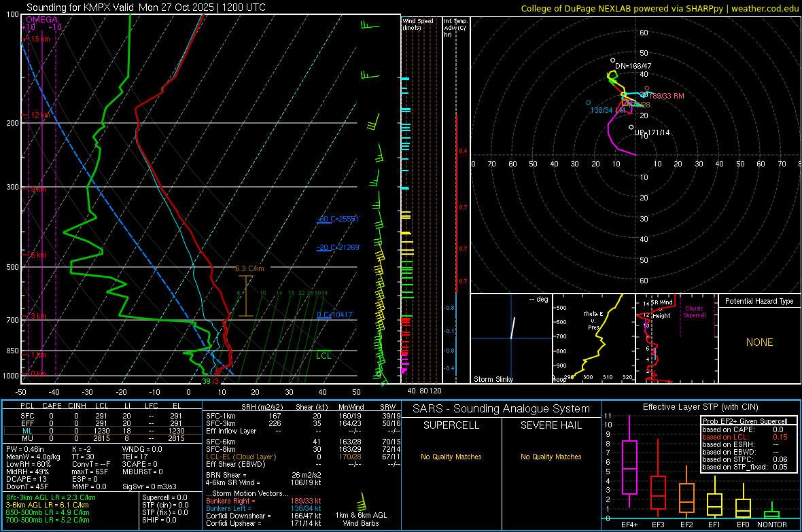Select 'No Quality Matches' under SEVERE HAIL
This screenshot has height=532, width=802.
(x=551, y=457)
